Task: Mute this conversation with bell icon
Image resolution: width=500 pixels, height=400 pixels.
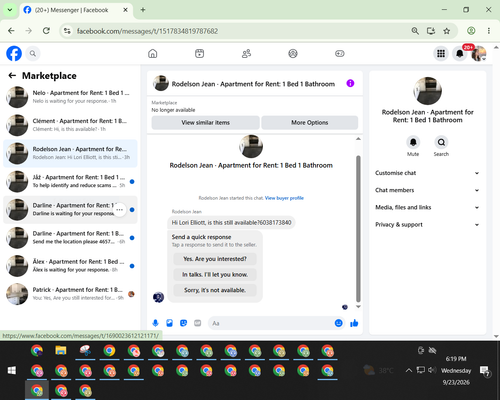Action: [x=413, y=142]
